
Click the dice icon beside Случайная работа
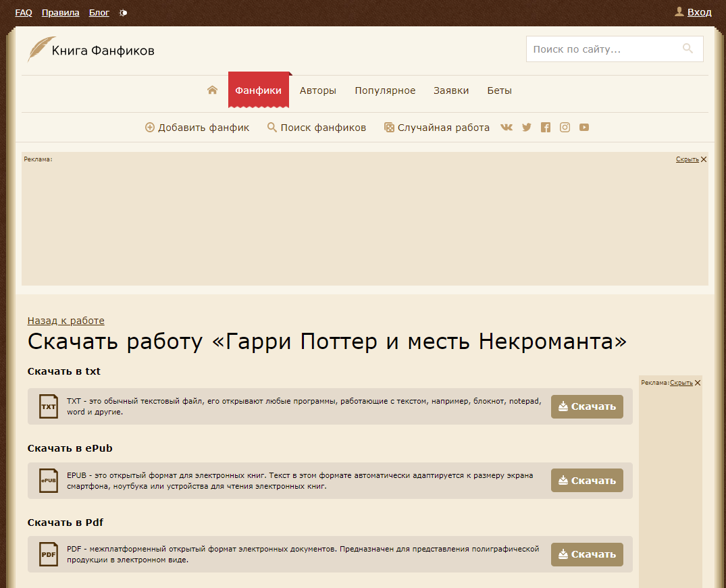pos(389,128)
